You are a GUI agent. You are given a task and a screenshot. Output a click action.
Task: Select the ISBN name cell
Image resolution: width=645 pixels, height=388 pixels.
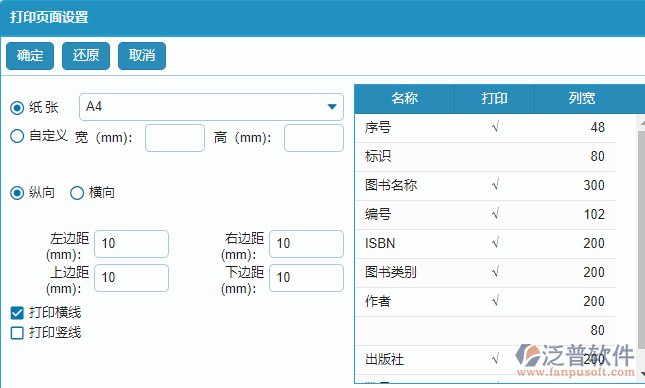click(x=405, y=244)
